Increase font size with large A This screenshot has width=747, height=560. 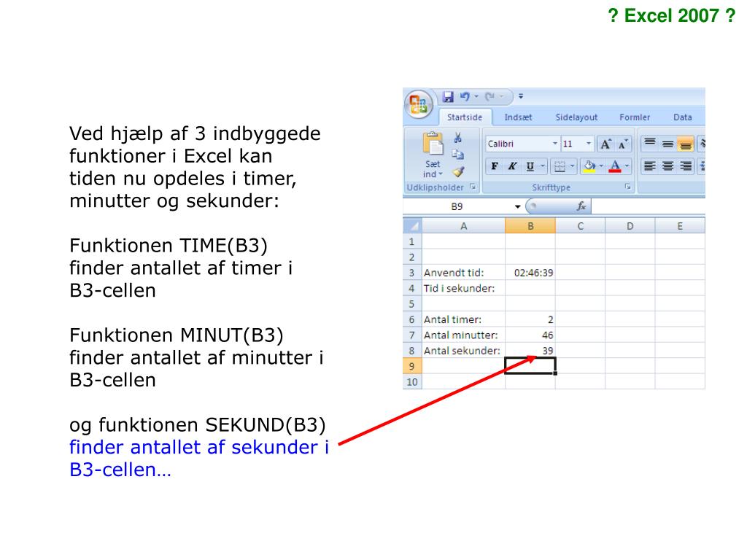point(605,144)
